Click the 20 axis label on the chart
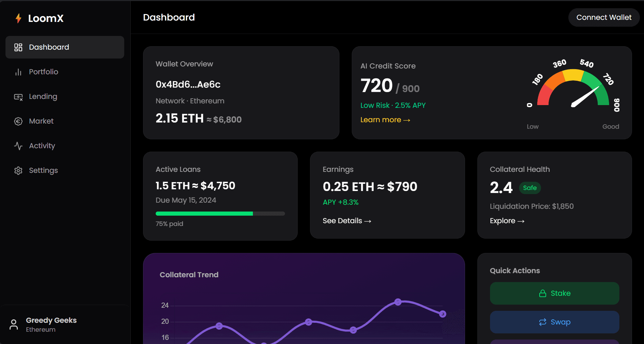The image size is (644, 344). pos(165,321)
